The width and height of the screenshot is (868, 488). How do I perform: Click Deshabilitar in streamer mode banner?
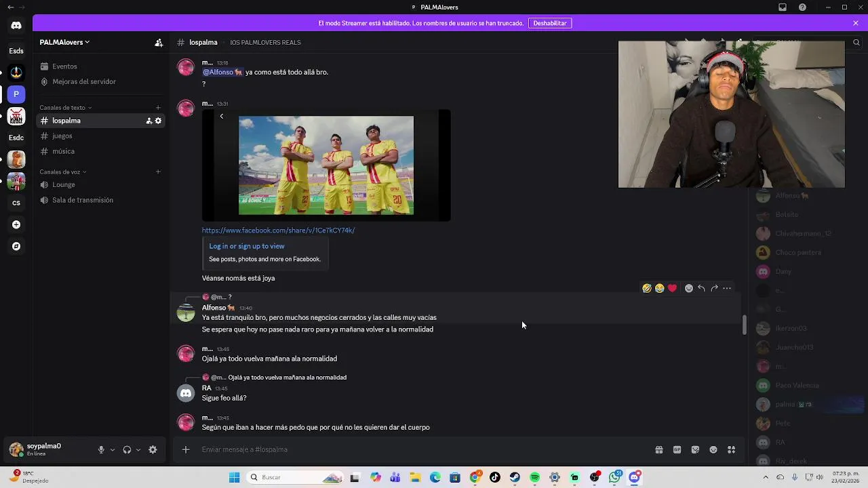pos(550,23)
